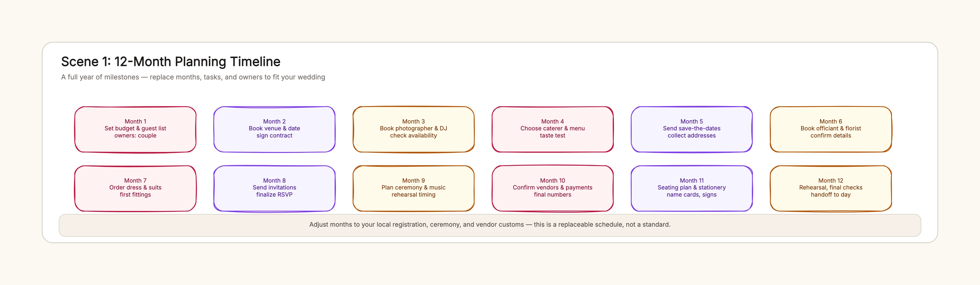Select the Month 2 venue card
This screenshot has width=980, height=285.
coord(274,129)
